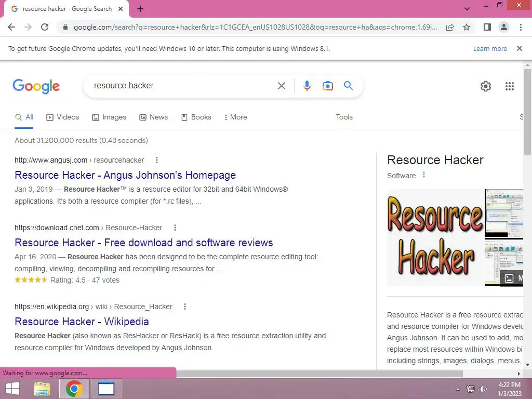Go to the Google homepage logo
Screen dimensions: 532x399
click(36, 86)
